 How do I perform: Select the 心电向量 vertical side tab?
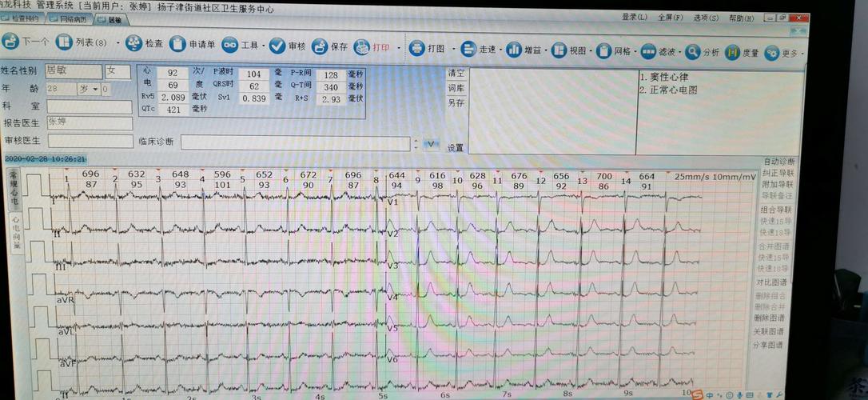(17, 232)
